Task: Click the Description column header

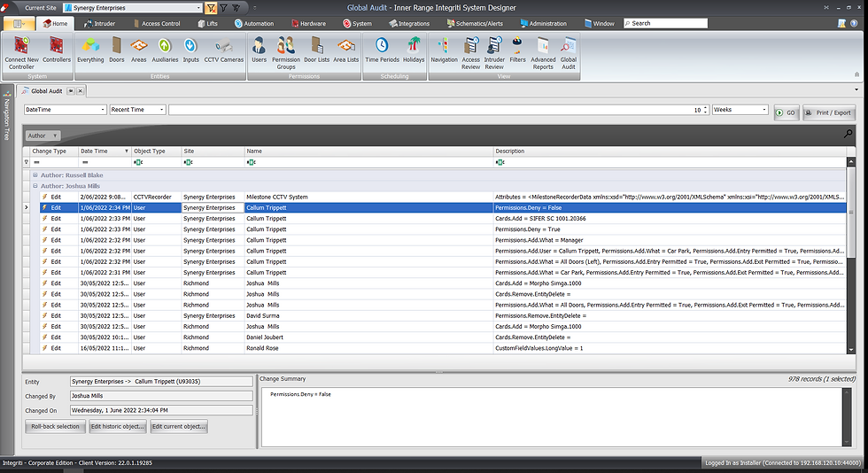Action: click(670, 151)
